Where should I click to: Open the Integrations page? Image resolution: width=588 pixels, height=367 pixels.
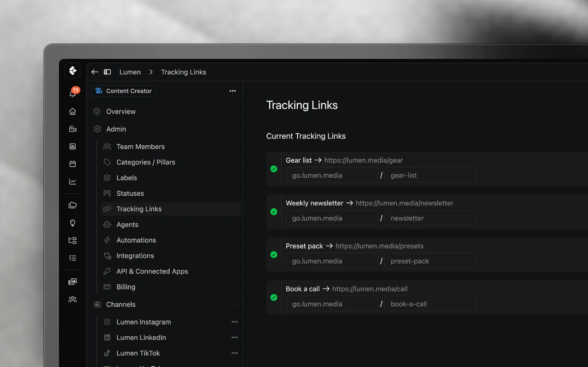tap(135, 256)
